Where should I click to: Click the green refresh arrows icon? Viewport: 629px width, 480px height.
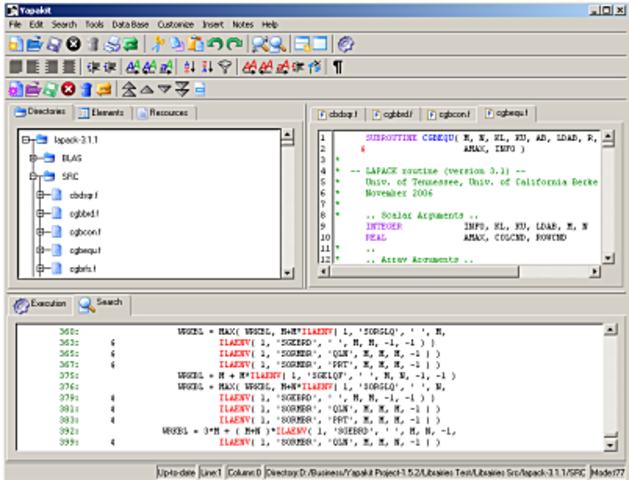click(x=131, y=44)
